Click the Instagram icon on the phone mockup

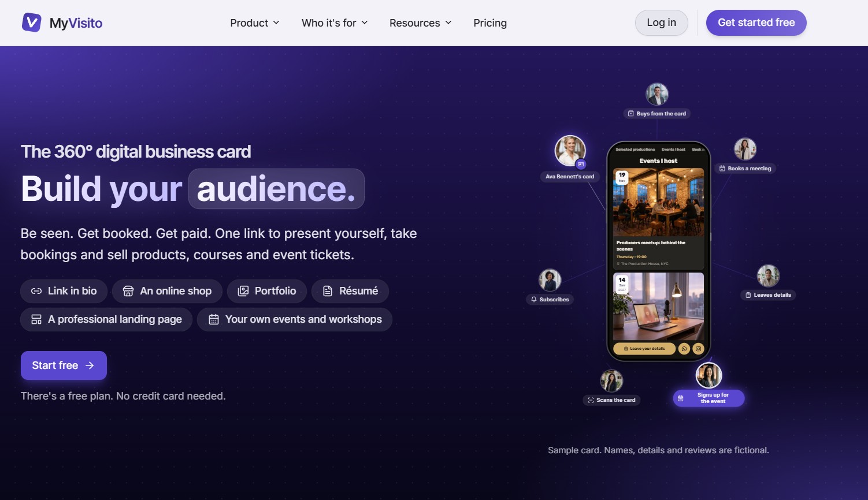[698, 349]
